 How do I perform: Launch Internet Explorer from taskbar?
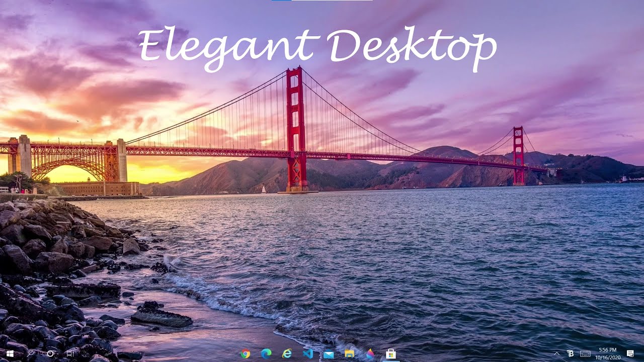(287, 354)
